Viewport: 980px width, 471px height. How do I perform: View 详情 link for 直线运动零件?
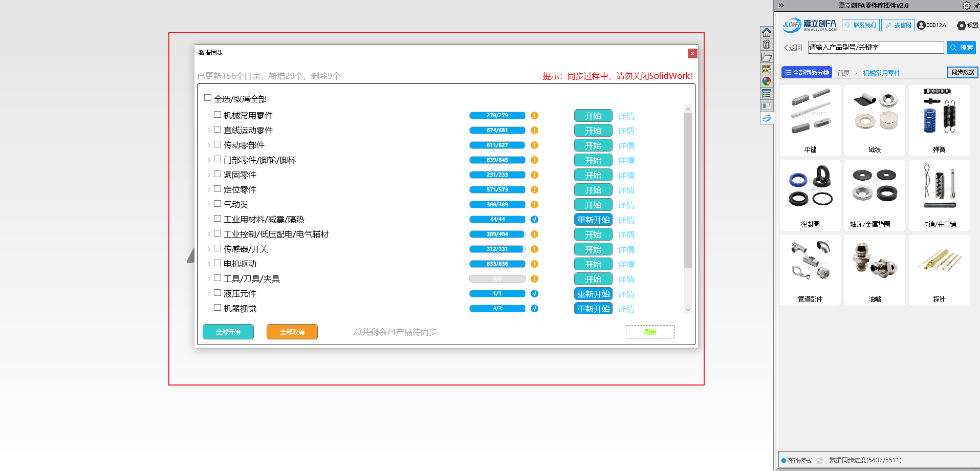pyautogui.click(x=626, y=131)
